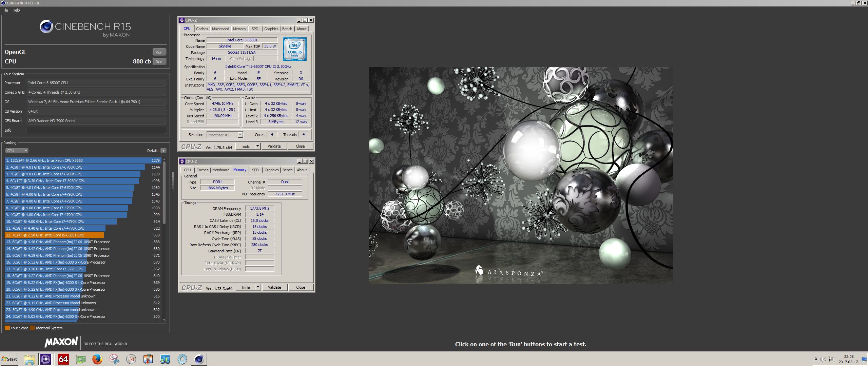The image size is (868, 366).
Task: Open the CPU ranking type dropdown
Action: coord(16,151)
